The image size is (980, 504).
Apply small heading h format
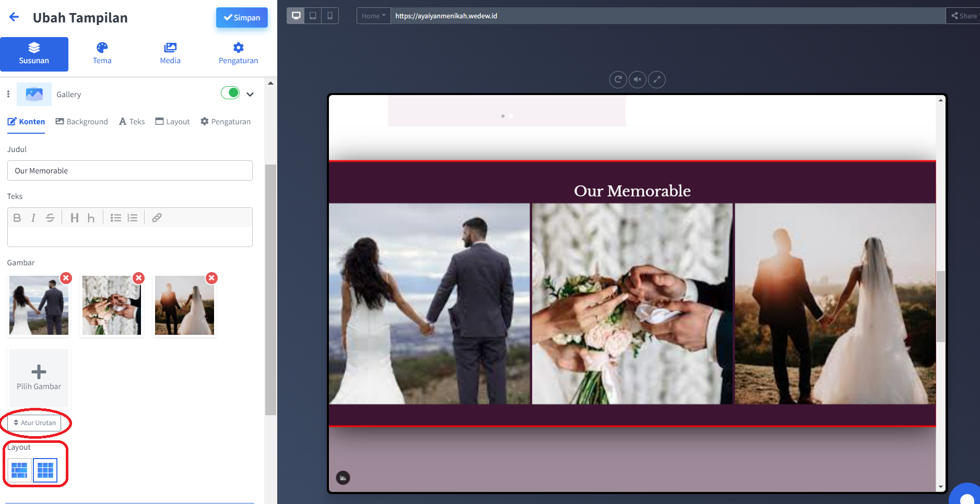coord(91,218)
